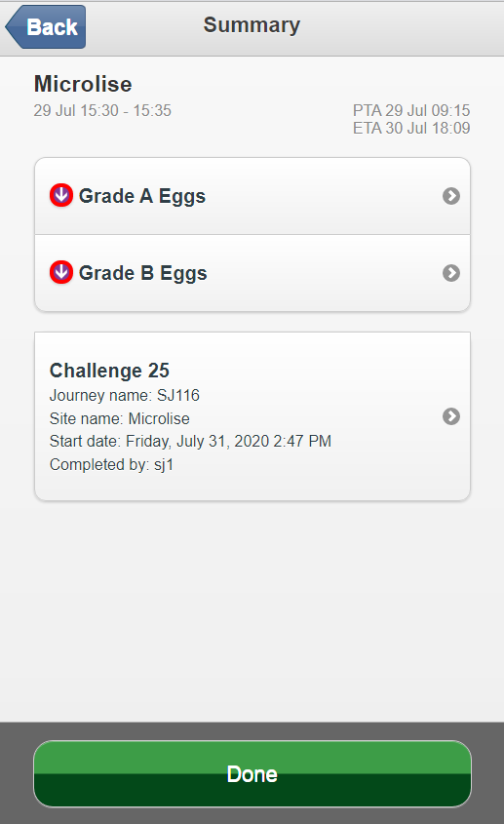
Task: Tap the Back button
Action: [x=46, y=26]
